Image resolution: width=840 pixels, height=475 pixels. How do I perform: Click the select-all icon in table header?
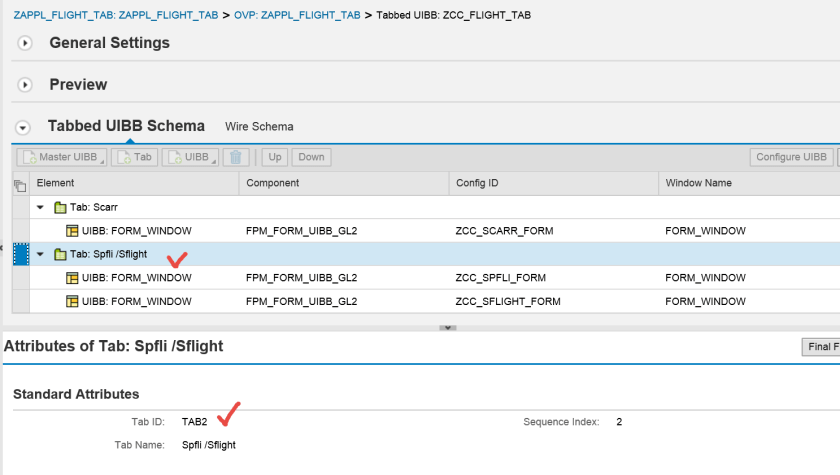19,184
